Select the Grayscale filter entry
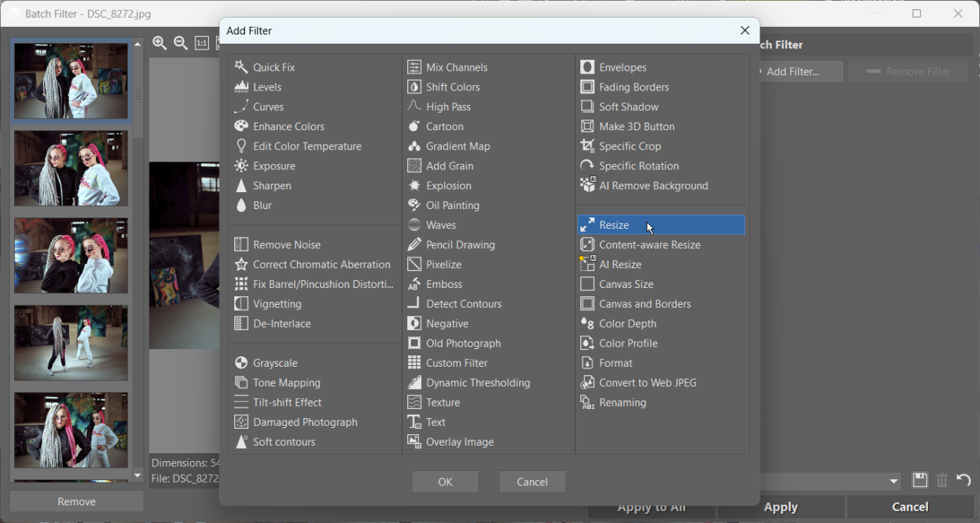This screenshot has width=980, height=523. (x=275, y=363)
